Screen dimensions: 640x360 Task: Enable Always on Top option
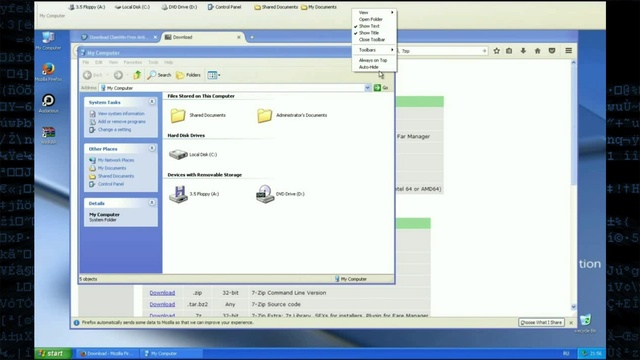coord(374,60)
